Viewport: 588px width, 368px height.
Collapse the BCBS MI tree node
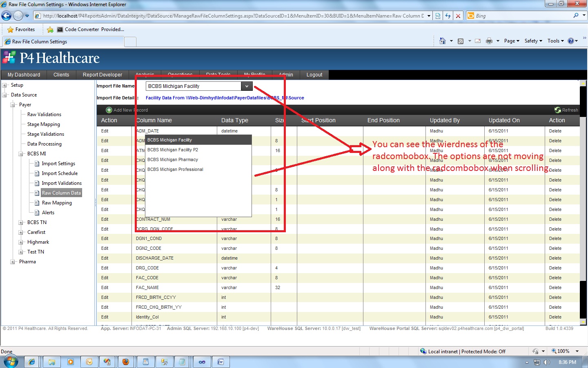21,154
